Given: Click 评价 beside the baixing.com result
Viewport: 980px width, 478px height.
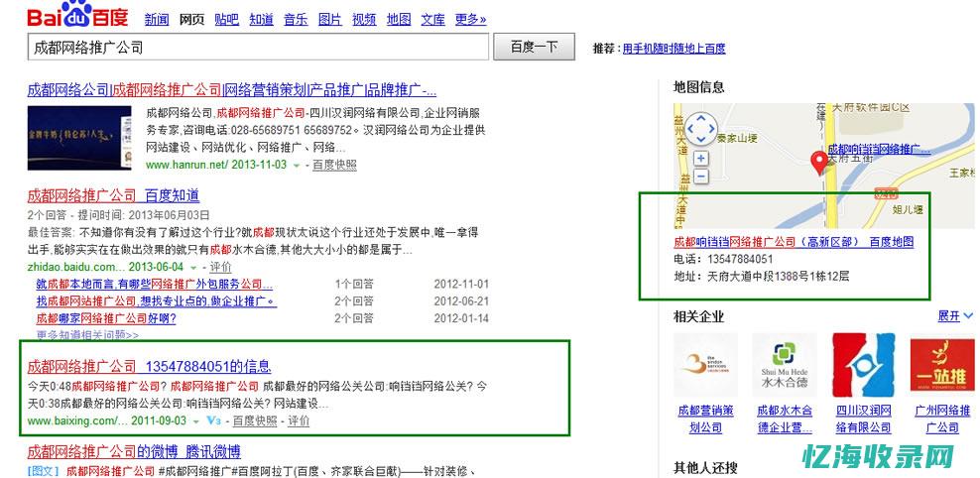Looking at the screenshot, I should pos(299,420).
